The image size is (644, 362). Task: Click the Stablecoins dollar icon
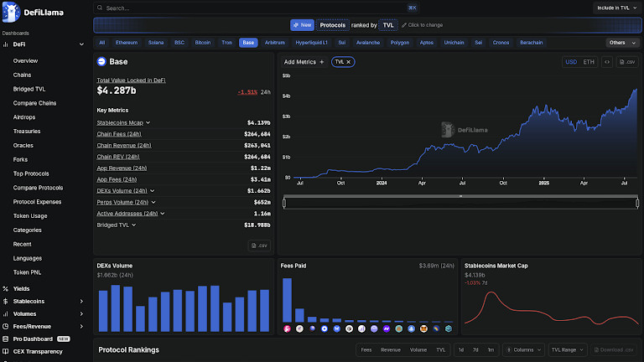[x=5, y=302]
